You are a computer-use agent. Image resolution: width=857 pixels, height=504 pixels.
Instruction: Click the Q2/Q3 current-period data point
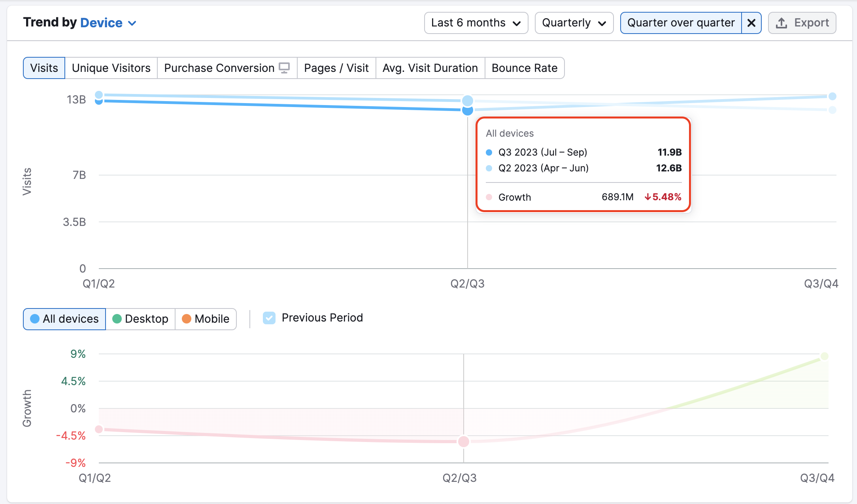tap(468, 110)
